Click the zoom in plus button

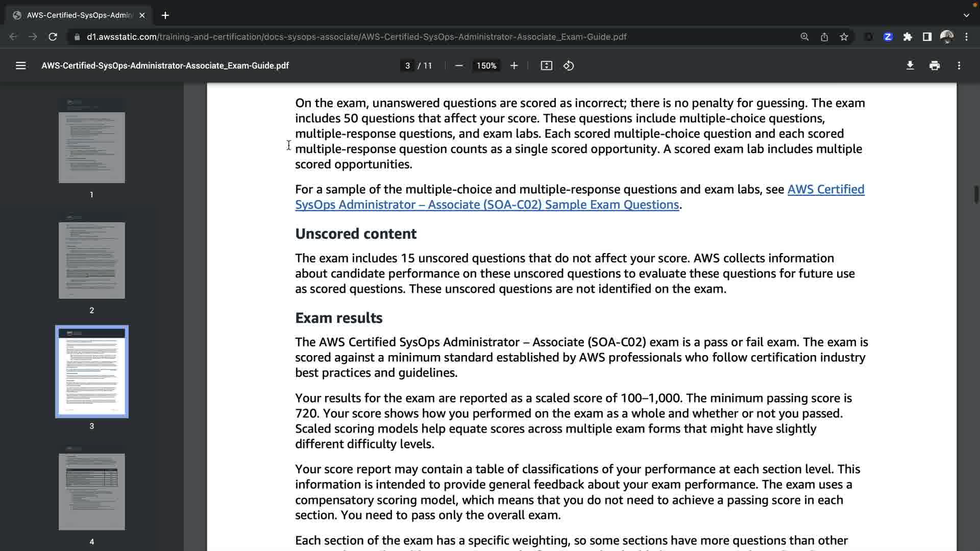coord(514,66)
